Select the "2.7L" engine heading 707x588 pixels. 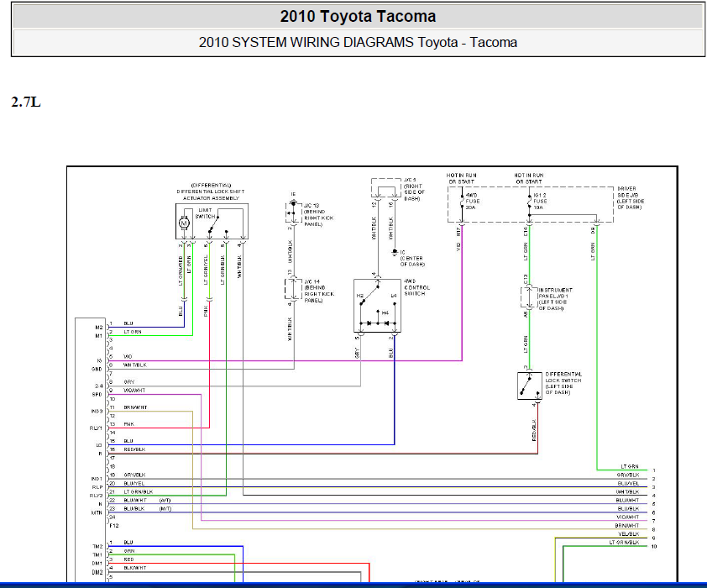[x=26, y=102]
